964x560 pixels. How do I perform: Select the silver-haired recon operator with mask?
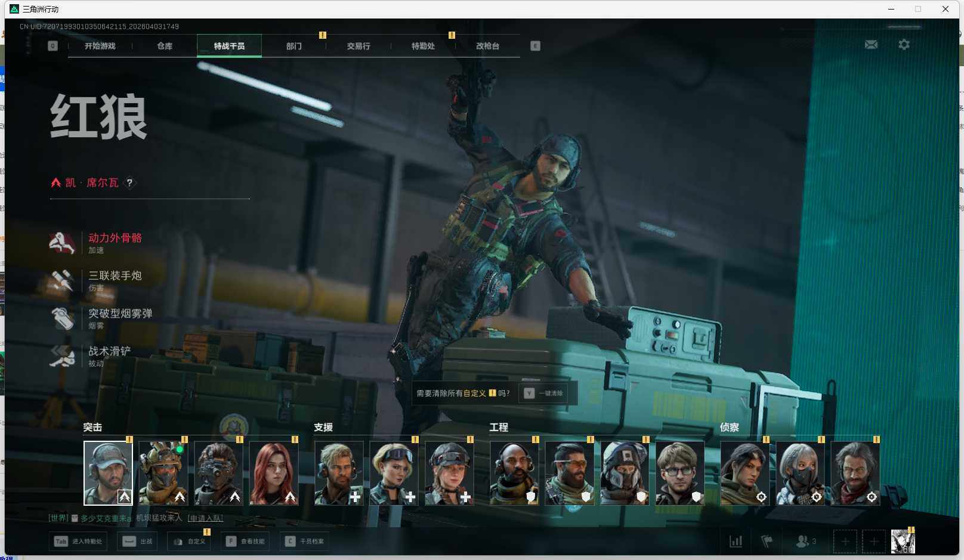pos(800,473)
